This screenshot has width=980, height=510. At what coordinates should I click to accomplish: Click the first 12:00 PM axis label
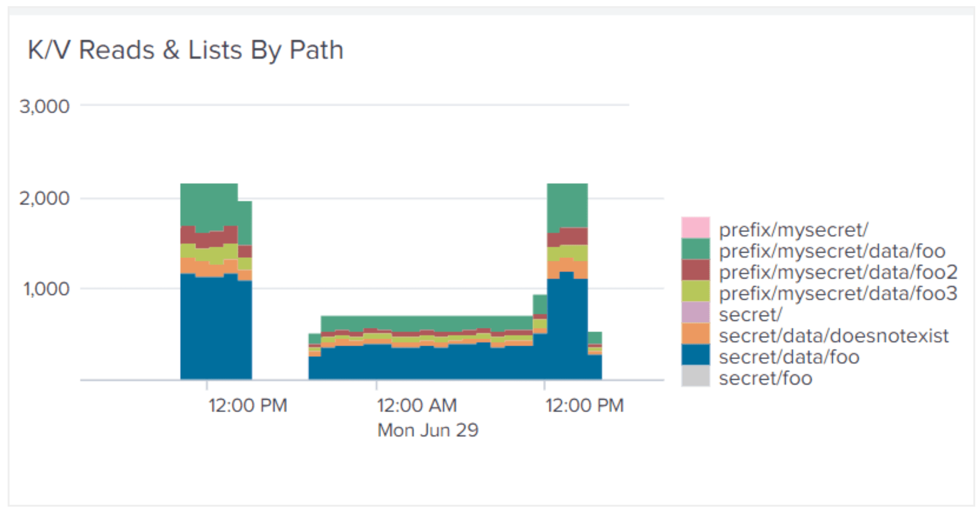tap(248, 405)
